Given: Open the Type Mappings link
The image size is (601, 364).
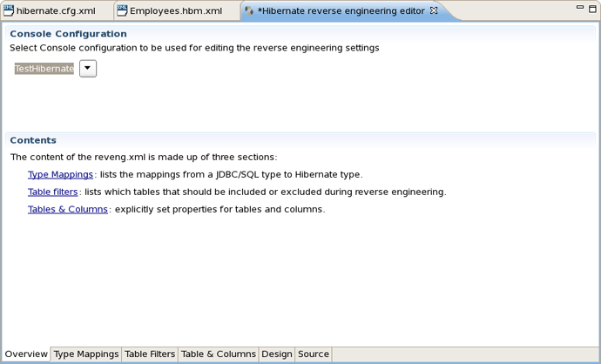Looking at the screenshot, I should (x=60, y=174).
